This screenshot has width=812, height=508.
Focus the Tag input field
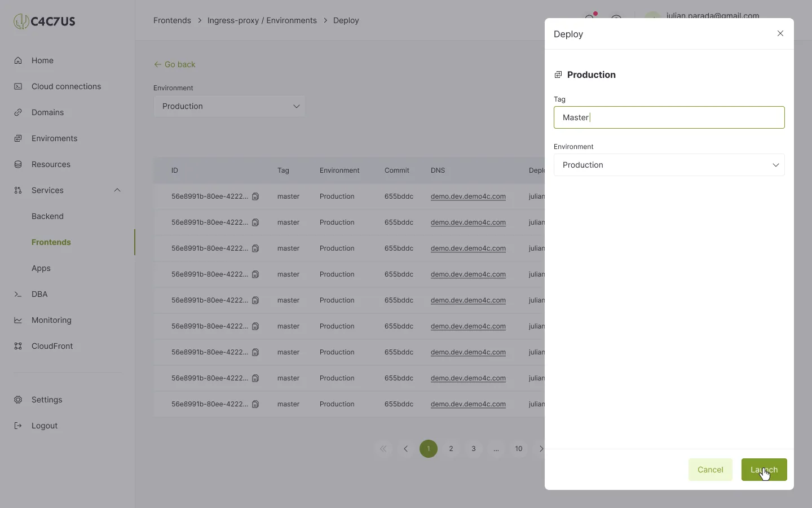(669, 117)
